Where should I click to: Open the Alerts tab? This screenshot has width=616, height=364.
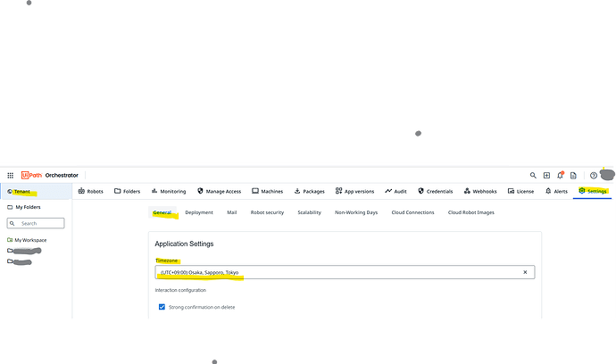click(556, 191)
